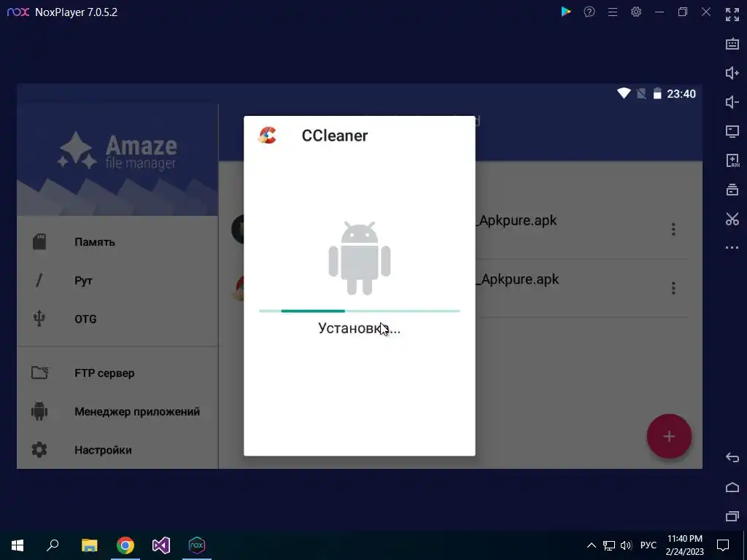
Task: Open overflow menu for second Apkpure.apk file
Action: 673,288
